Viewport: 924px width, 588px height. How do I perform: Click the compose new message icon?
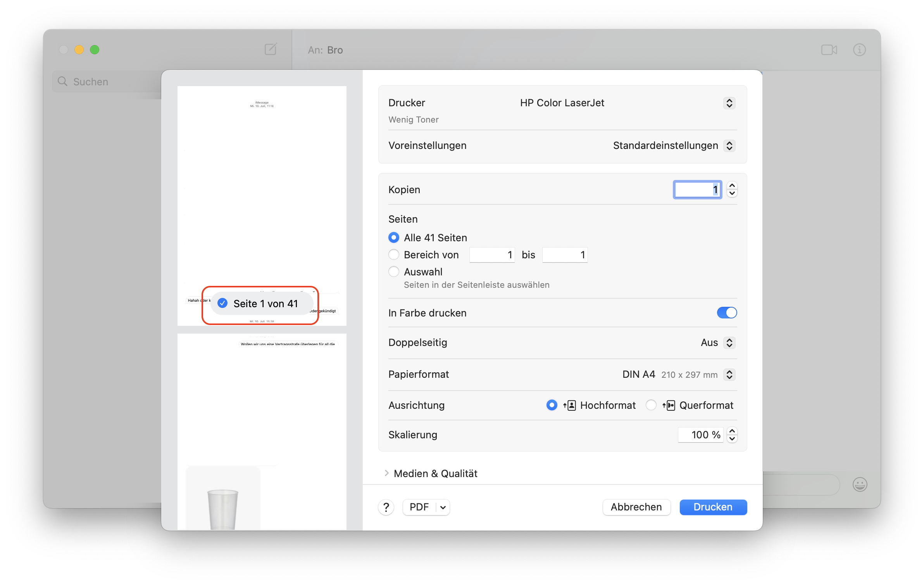[x=271, y=49]
